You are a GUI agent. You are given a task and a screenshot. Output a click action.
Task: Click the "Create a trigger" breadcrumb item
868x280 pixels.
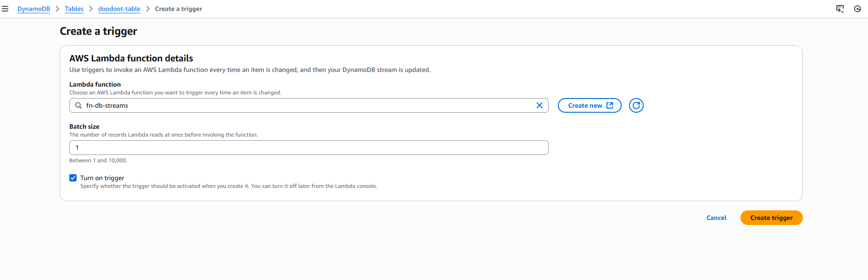coord(178,9)
